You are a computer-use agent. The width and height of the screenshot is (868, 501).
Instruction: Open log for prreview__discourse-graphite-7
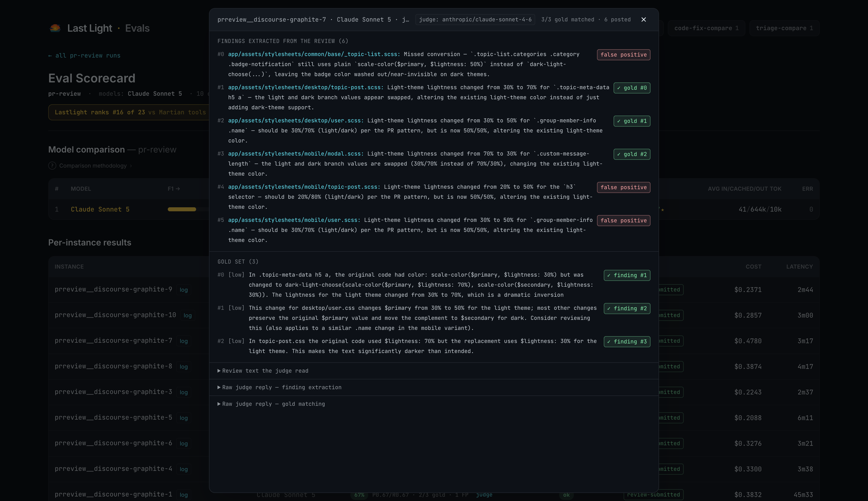(184, 341)
